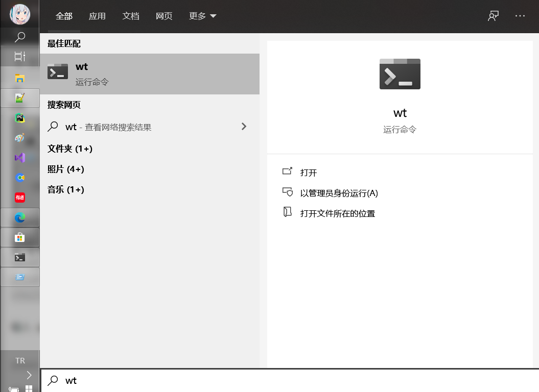Click the TR language indicator
The width and height of the screenshot is (539, 392).
[x=20, y=360]
